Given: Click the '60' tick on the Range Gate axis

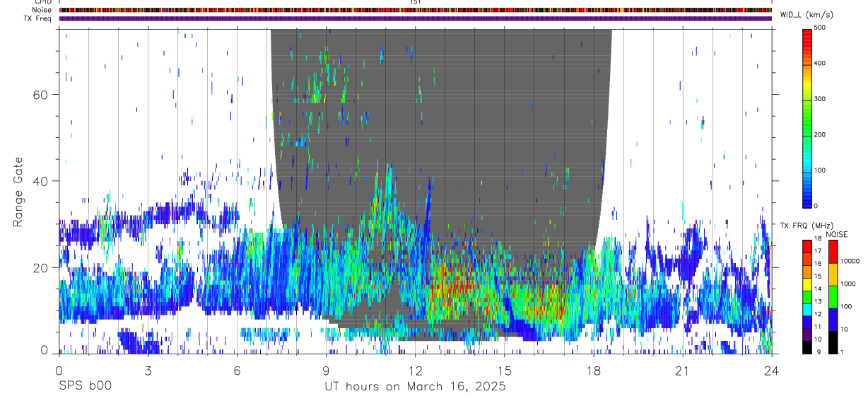Looking at the screenshot, I should [x=40, y=95].
